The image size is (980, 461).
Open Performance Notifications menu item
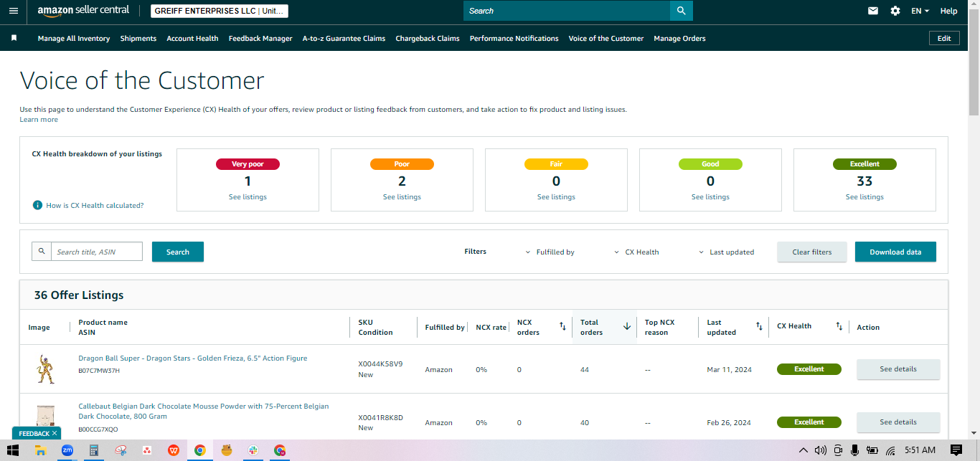tap(514, 38)
